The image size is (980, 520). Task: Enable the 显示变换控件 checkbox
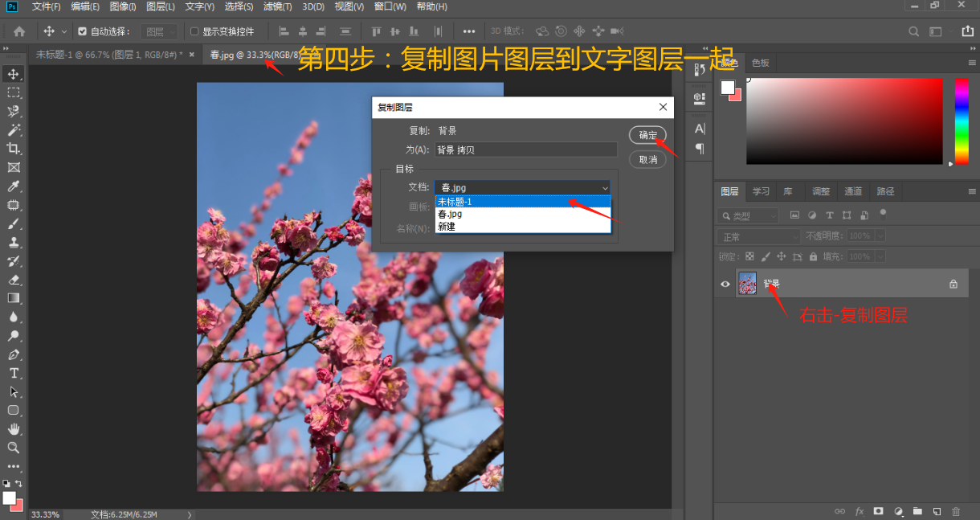[x=194, y=32]
